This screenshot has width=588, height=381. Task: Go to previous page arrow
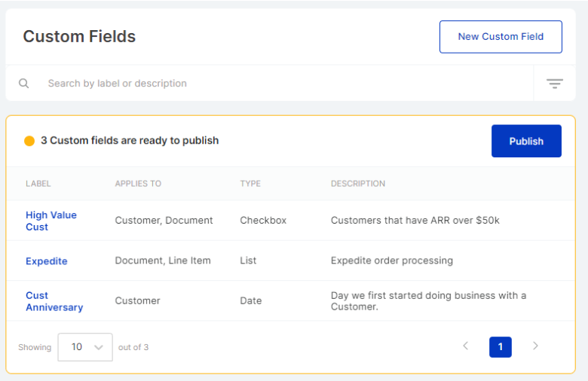pyautogui.click(x=465, y=346)
